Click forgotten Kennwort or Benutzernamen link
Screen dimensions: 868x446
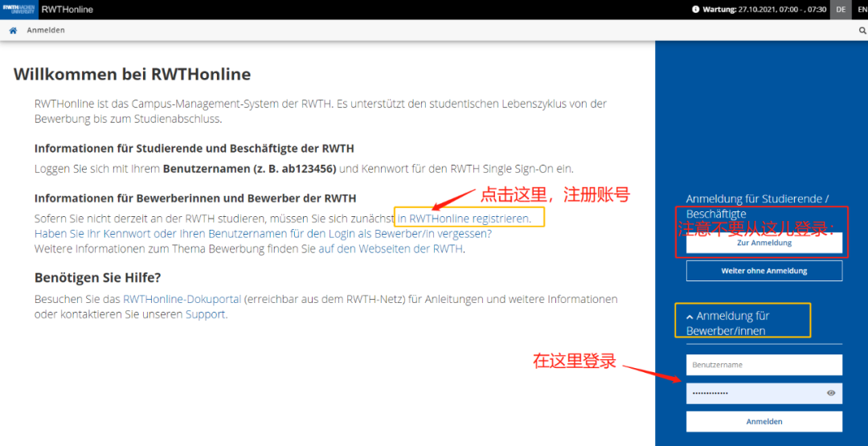[263, 234]
